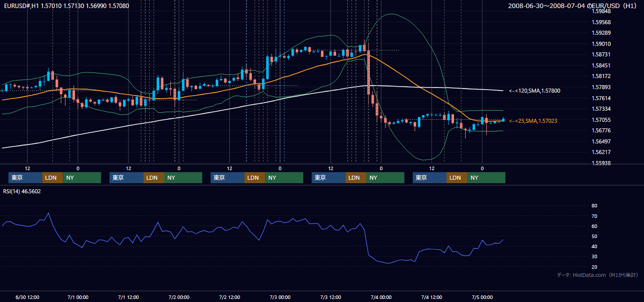Click the 1.57334 price axis label
Screen dimensions: 644x302
pos(601,109)
